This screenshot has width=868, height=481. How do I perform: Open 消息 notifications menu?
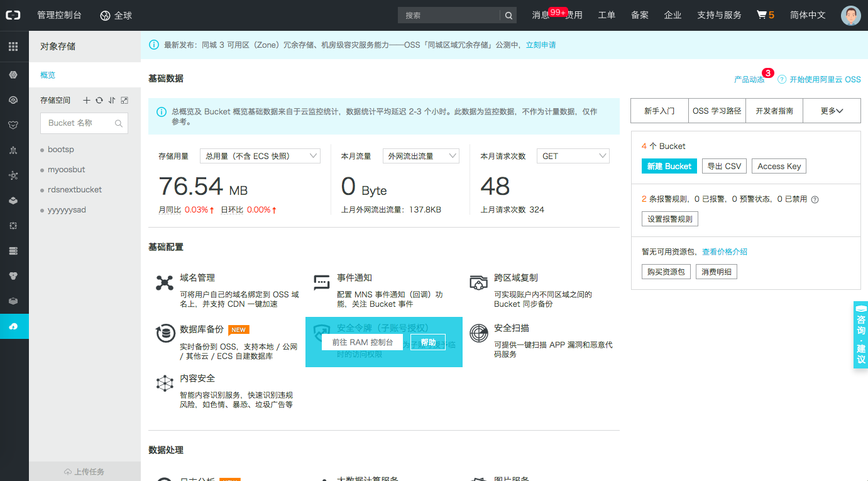(x=541, y=15)
